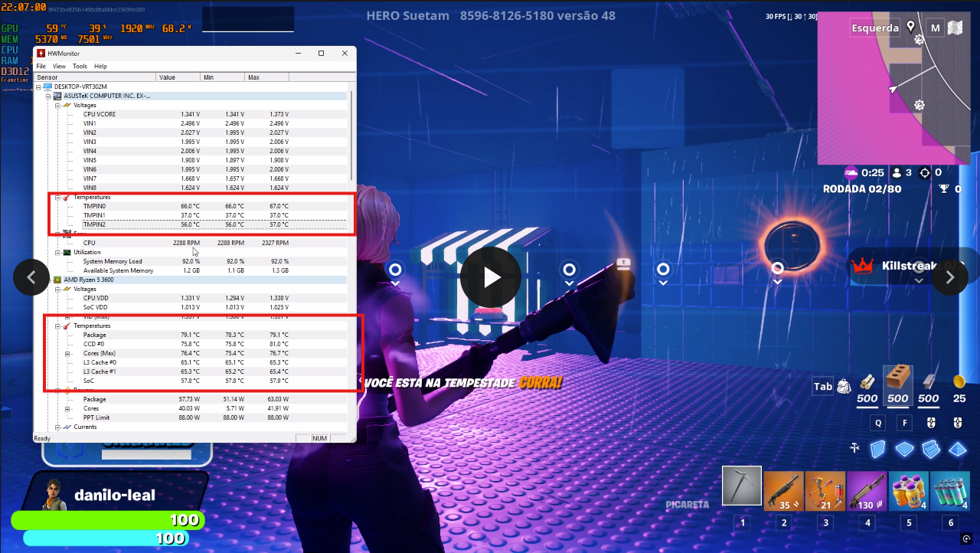Play the video with the center play button
Image resolution: width=980 pixels, height=553 pixels.
click(x=490, y=277)
